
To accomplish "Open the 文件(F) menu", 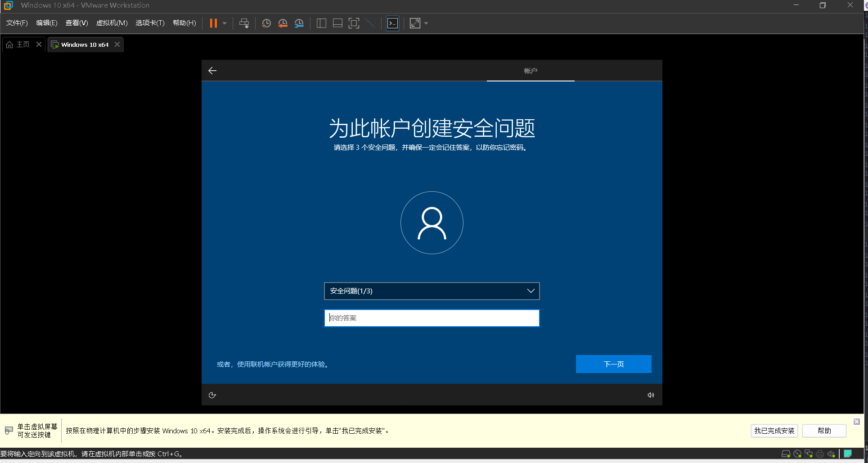I will pyautogui.click(x=17, y=23).
